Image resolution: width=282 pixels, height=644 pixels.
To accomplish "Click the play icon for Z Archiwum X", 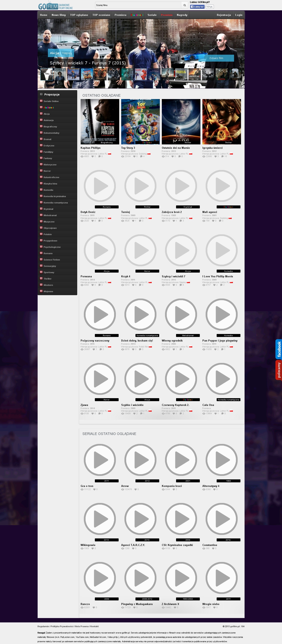I will click(181, 578).
